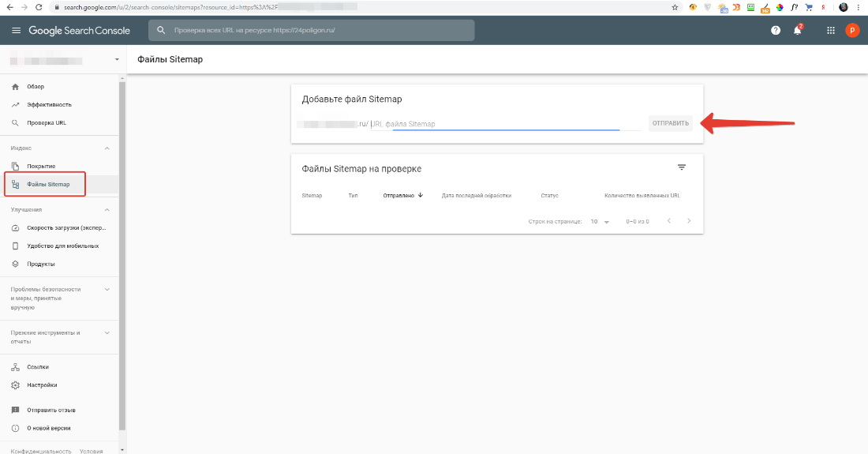Click browser back arrow

pyautogui.click(x=9, y=7)
